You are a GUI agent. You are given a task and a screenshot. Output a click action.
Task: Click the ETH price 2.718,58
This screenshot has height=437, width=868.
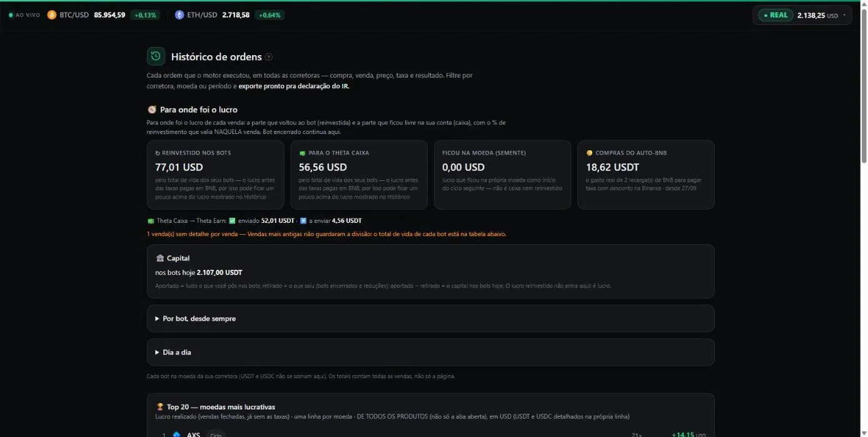click(236, 15)
